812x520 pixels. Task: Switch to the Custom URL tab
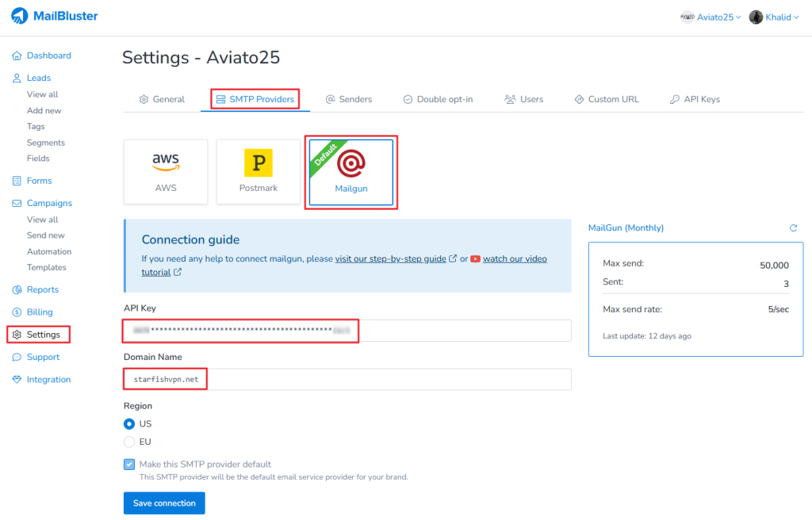[607, 99]
